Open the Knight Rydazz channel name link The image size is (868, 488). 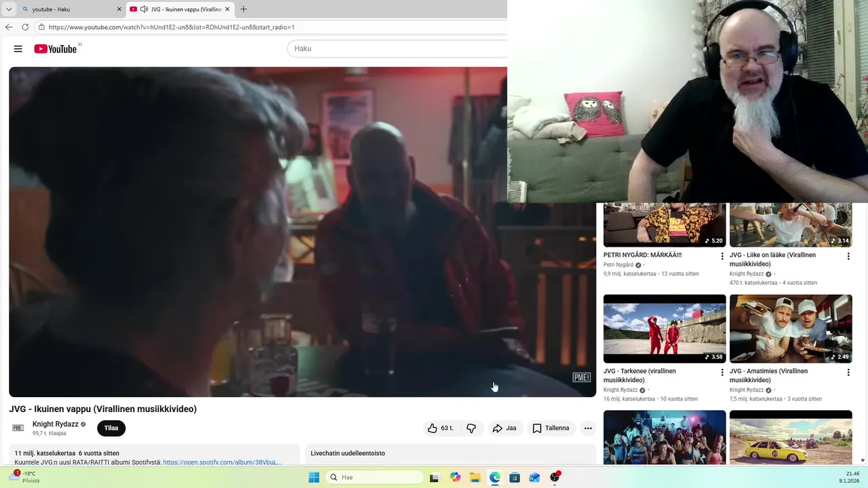pos(56,424)
